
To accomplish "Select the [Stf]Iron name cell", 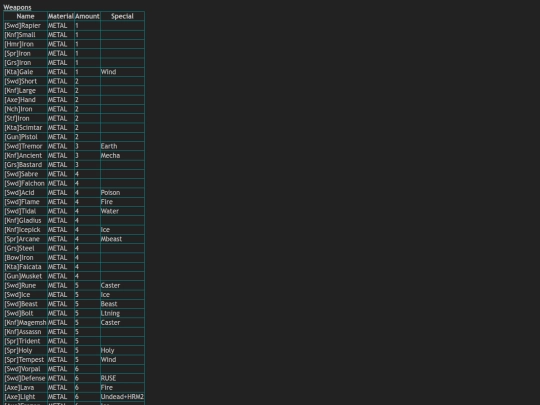I will pos(25,118).
